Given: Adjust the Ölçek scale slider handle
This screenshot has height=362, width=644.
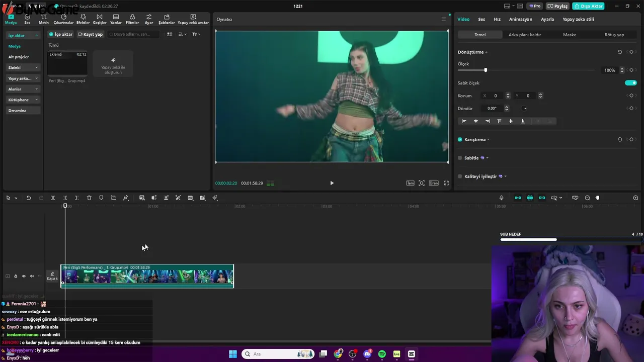Looking at the screenshot, I should [x=486, y=70].
